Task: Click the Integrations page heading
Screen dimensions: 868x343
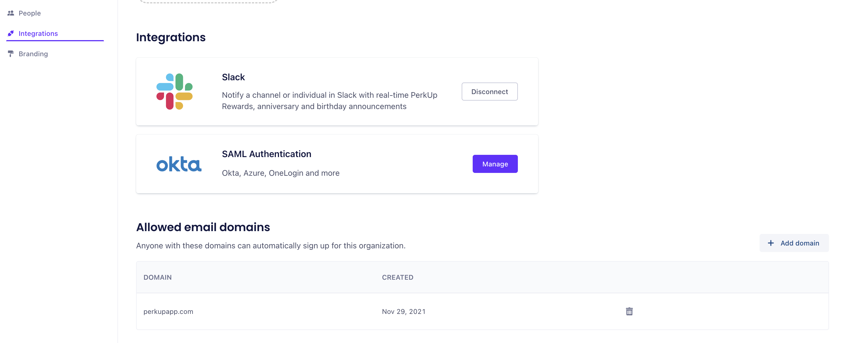Action: pos(171,37)
